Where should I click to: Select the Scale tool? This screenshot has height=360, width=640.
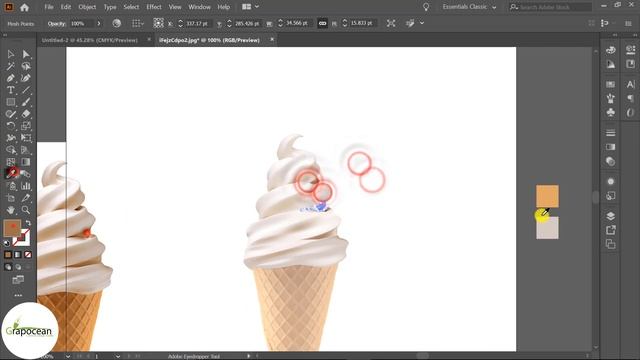tap(26, 126)
